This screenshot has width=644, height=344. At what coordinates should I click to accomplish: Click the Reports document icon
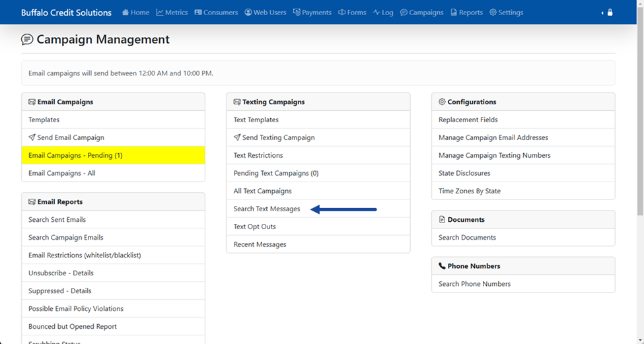pyautogui.click(x=454, y=13)
